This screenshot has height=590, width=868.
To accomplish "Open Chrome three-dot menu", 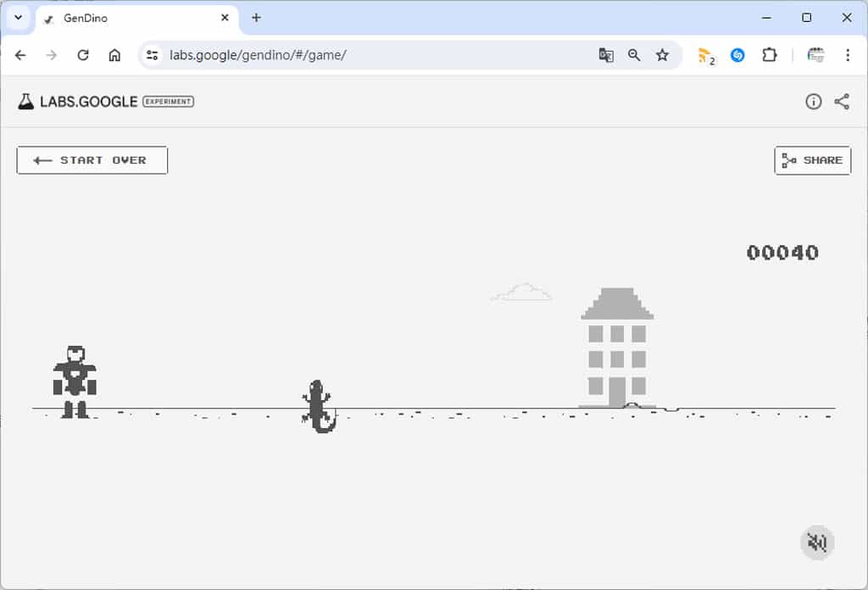I will pyautogui.click(x=848, y=55).
